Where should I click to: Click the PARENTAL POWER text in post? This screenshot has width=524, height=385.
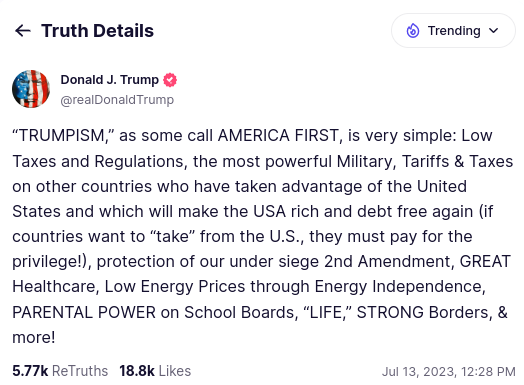tap(84, 312)
